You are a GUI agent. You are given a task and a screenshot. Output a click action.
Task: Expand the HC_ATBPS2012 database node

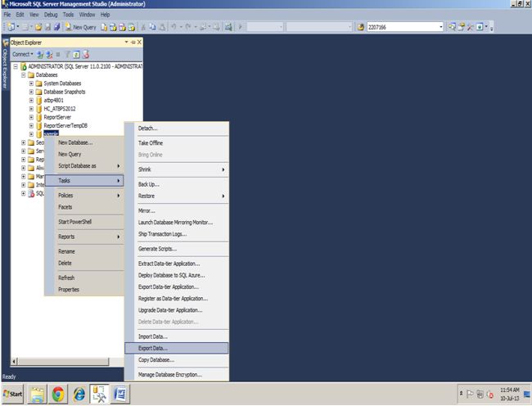[x=31, y=109]
